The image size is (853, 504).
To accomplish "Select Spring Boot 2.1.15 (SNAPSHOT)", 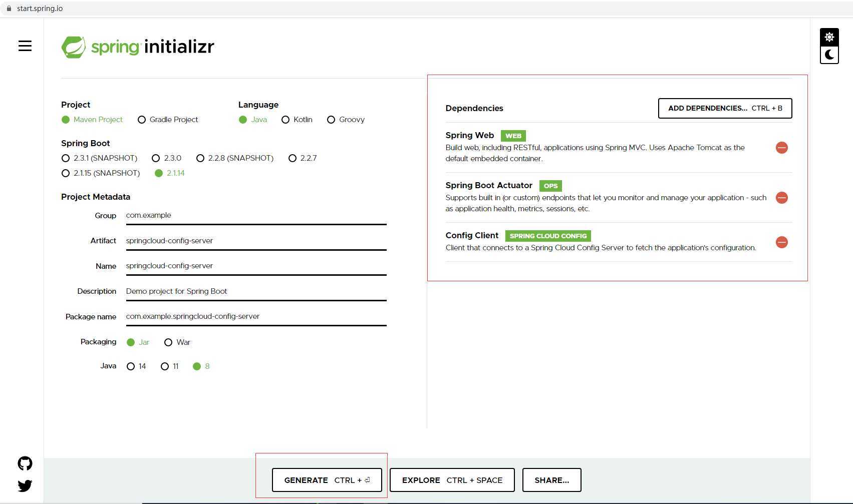I will point(101,173).
